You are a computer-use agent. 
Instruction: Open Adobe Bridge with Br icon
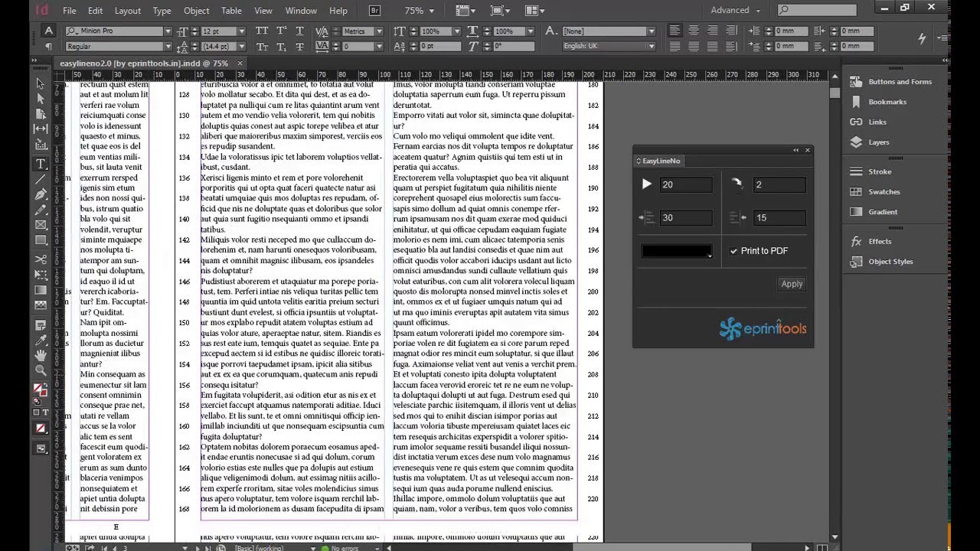coord(374,11)
